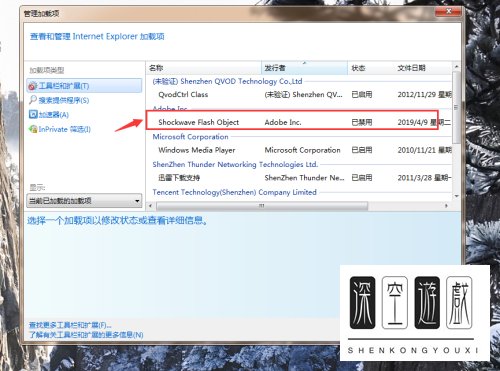Select the Shockwave Flash Object add-on
This screenshot has height=371, width=500.
pos(299,122)
